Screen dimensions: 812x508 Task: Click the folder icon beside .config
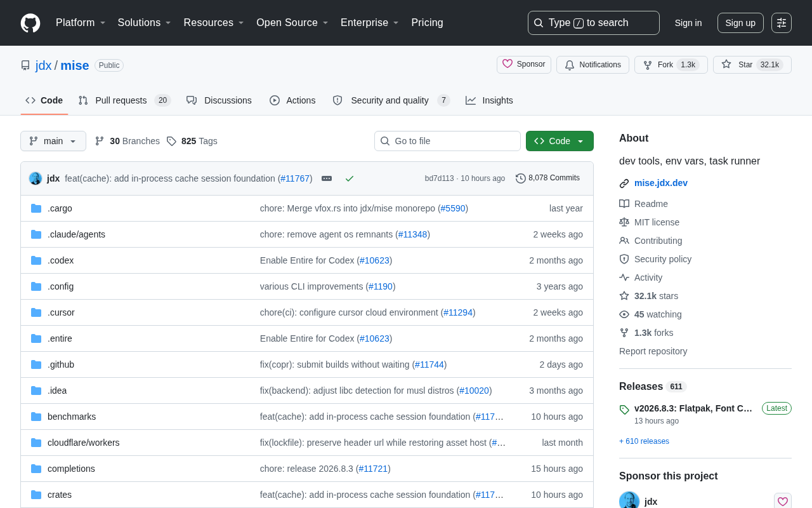(x=36, y=286)
